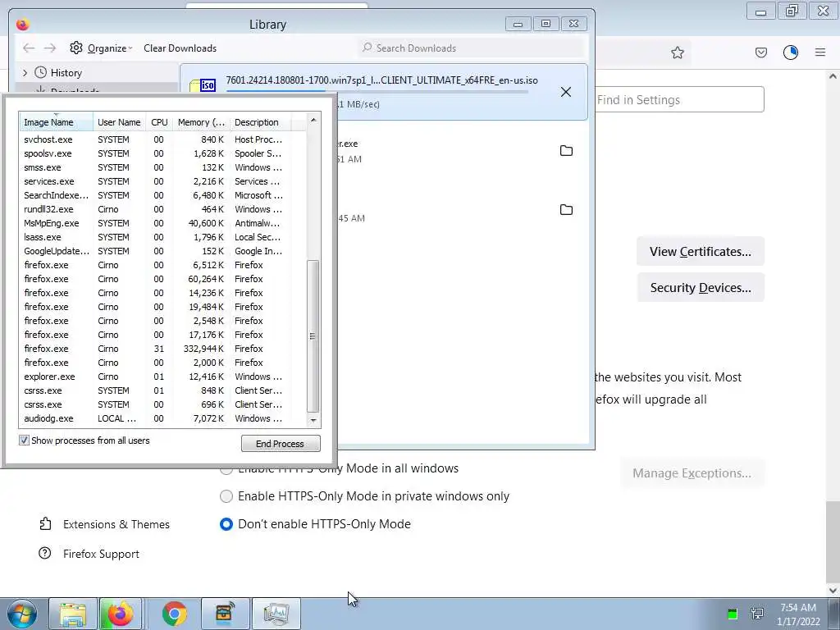
Task: Click Security Devices button
Action: coord(701,288)
